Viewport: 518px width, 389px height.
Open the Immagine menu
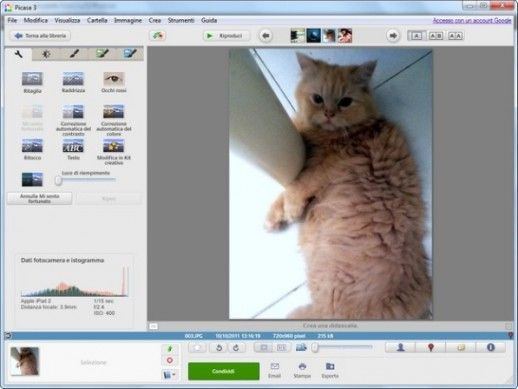pos(128,20)
